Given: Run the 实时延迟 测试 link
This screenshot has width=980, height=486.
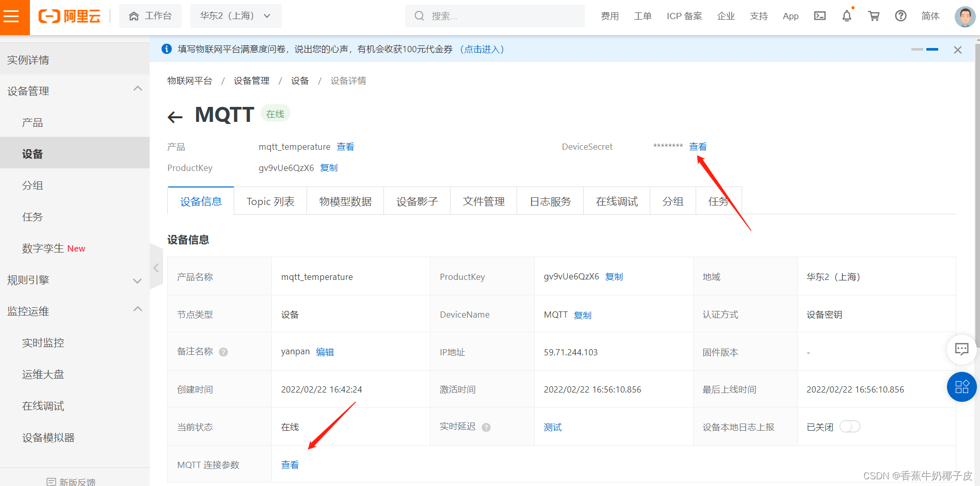Looking at the screenshot, I should click(x=553, y=428).
